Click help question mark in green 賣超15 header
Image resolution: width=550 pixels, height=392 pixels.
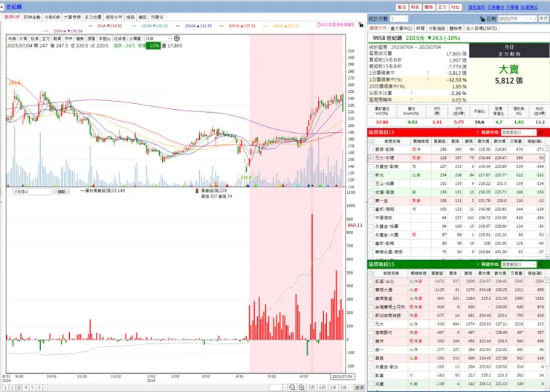coord(477,264)
